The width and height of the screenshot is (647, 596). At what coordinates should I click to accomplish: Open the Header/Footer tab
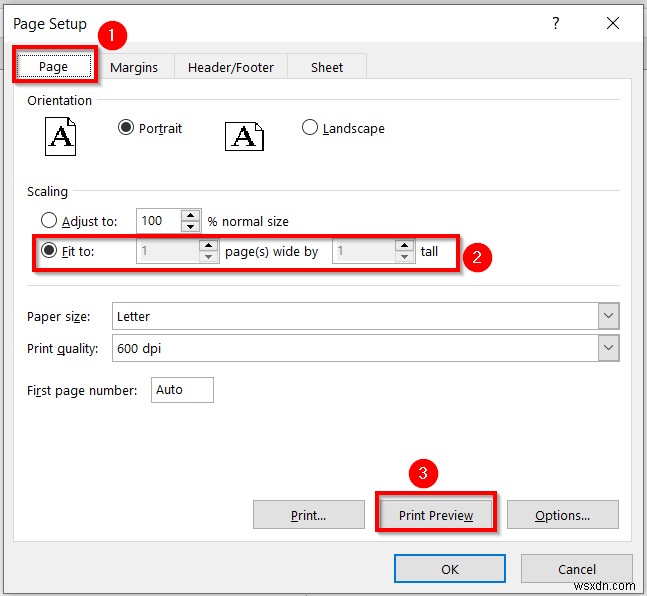(231, 67)
